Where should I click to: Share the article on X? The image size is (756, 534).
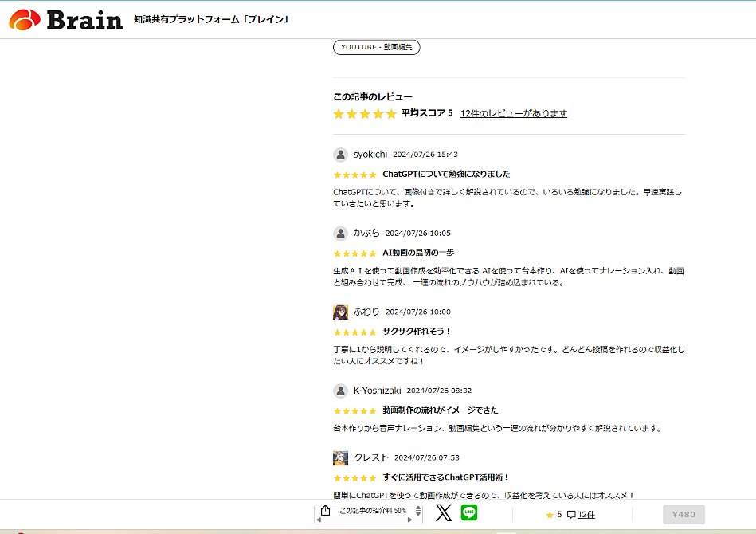pyautogui.click(x=444, y=512)
